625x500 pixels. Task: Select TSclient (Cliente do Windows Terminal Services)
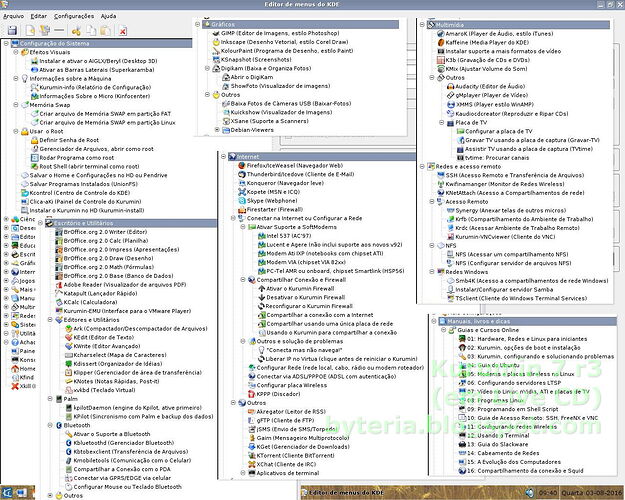pos(521,298)
